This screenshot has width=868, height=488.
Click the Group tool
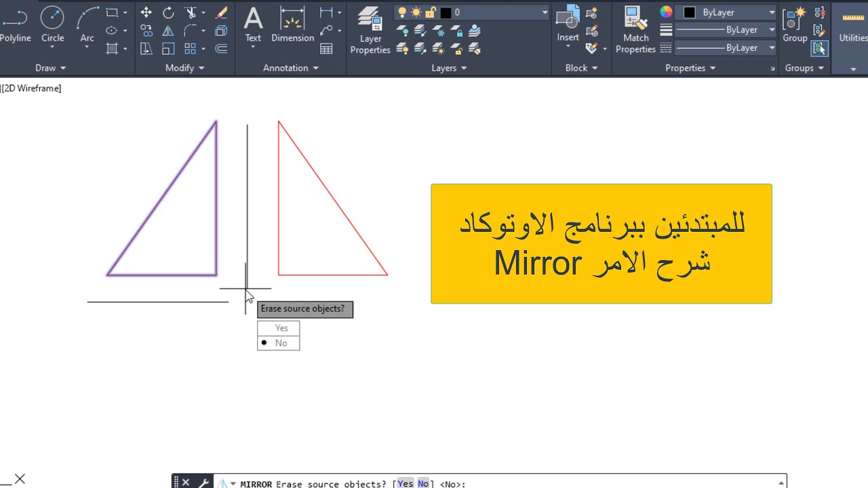795,26
